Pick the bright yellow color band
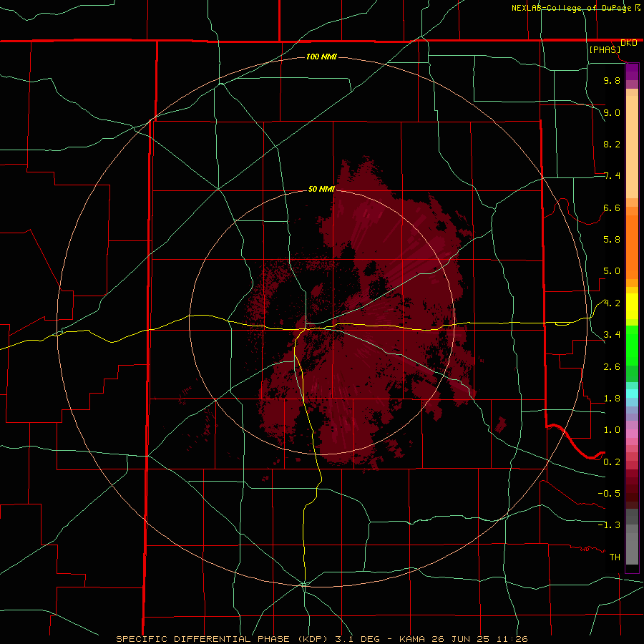 [x=632, y=306]
